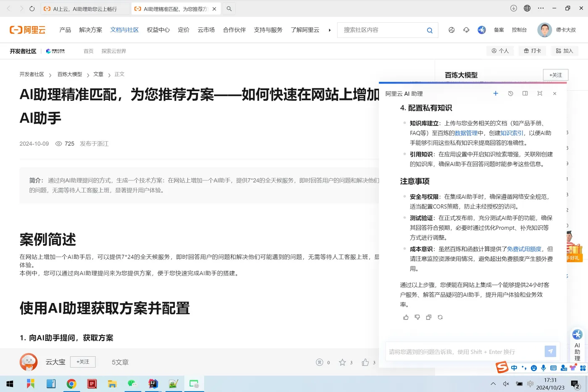The width and height of the screenshot is (588, 392).
Task: Close the AI助理精准匹配 browser tab
Action: (214, 8)
